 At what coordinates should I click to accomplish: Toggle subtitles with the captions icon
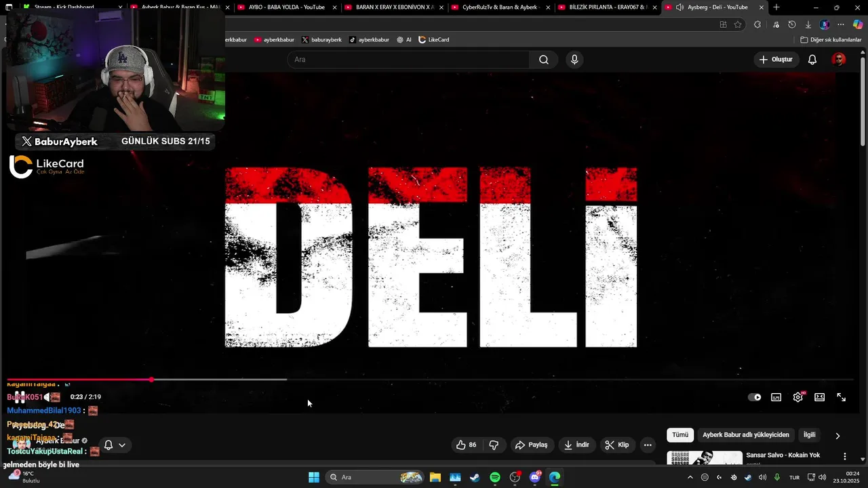pos(776,397)
